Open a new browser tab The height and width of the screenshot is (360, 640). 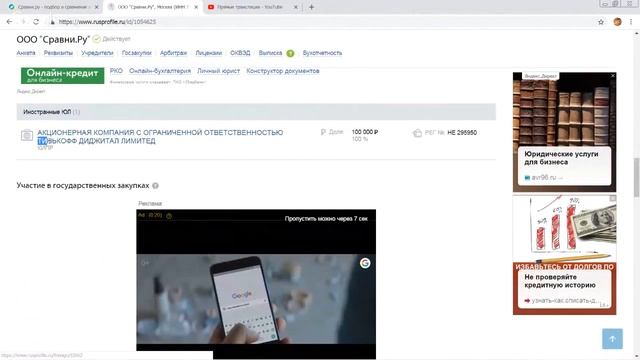(311, 7)
